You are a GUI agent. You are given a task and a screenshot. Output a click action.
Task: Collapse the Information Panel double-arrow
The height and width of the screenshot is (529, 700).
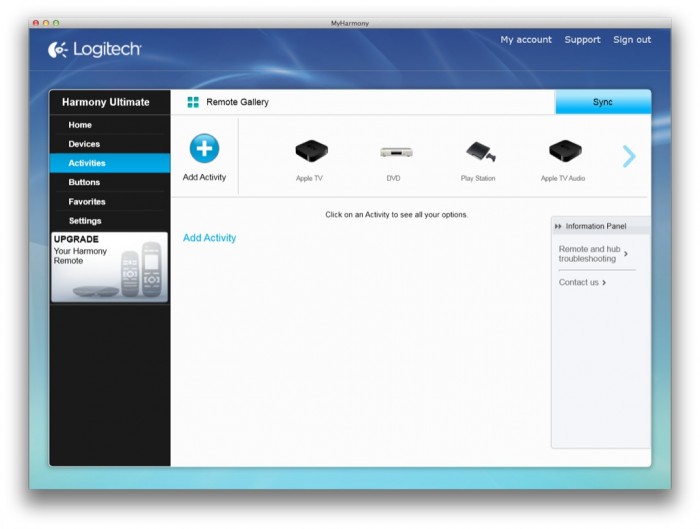click(x=558, y=226)
